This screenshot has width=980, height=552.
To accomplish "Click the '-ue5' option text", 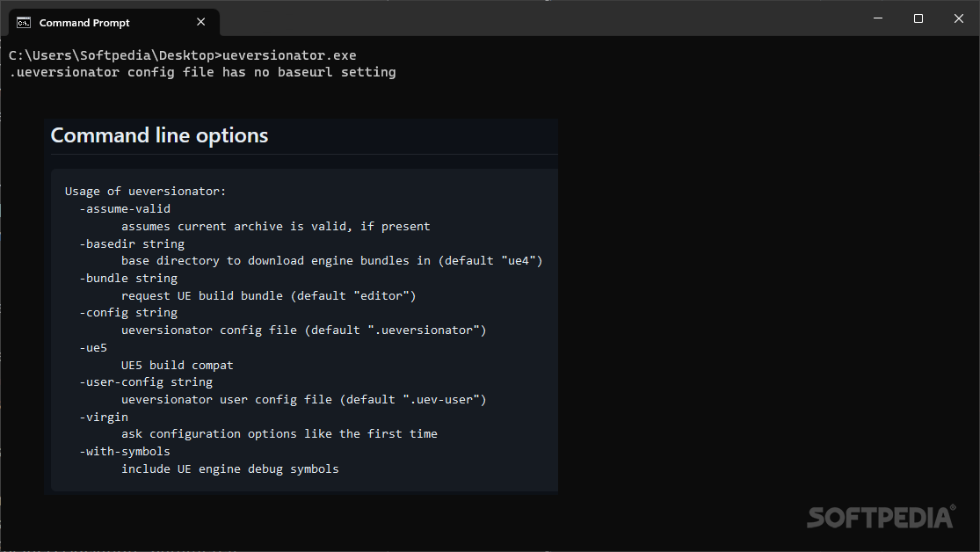I will [93, 347].
